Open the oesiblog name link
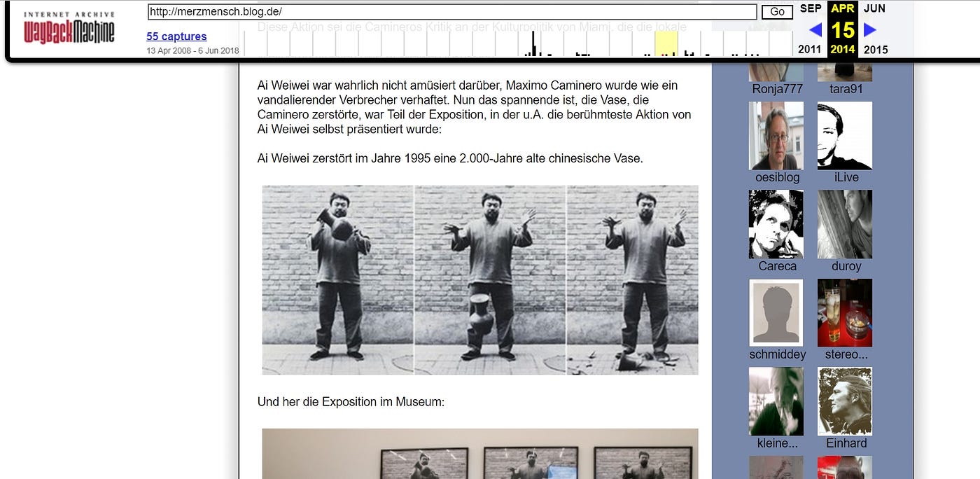The height and width of the screenshot is (479, 980). click(777, 177)
